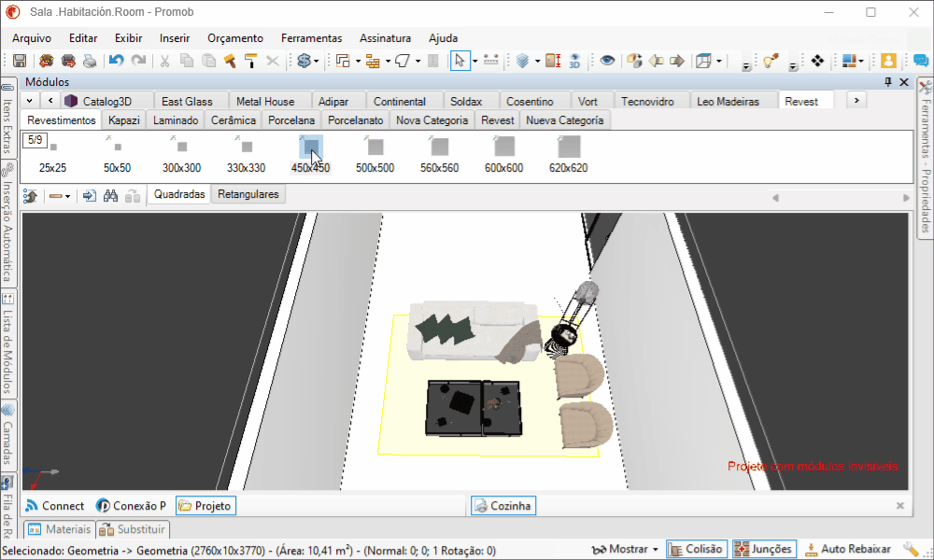The height and width of the screenshot is (560, 934).
Task: Open the Camadas side panel
Action: point(7,434)
